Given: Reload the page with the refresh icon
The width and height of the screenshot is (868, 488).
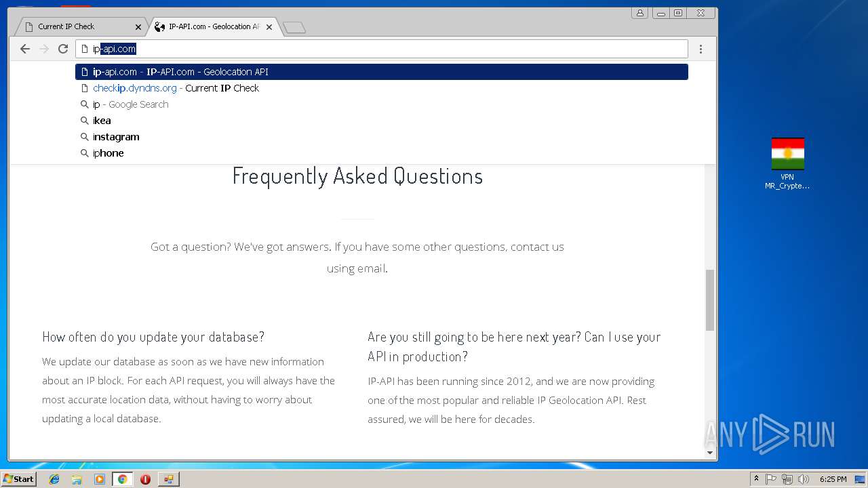Looking at the screenshot, I should 63,49.
